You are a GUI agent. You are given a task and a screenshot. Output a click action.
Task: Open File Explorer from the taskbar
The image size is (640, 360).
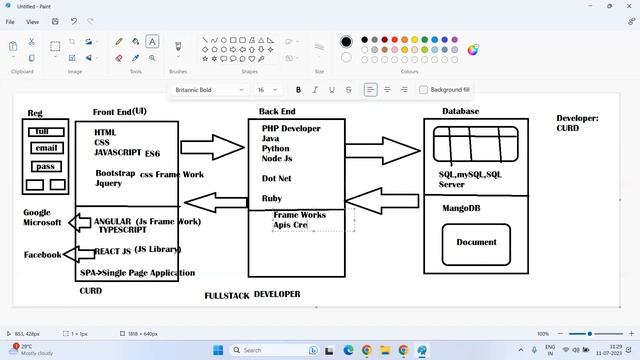pyautogui.click(x=385, y=350)
